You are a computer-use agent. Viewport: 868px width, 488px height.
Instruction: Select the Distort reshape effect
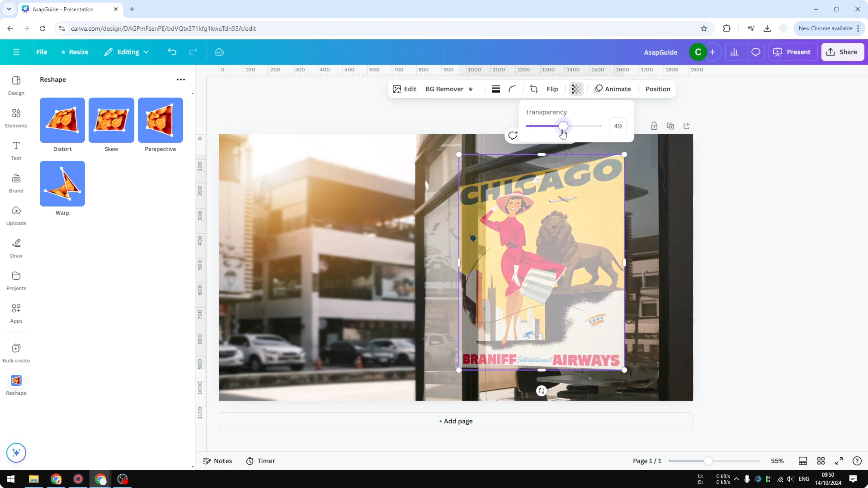pos(62,120)
